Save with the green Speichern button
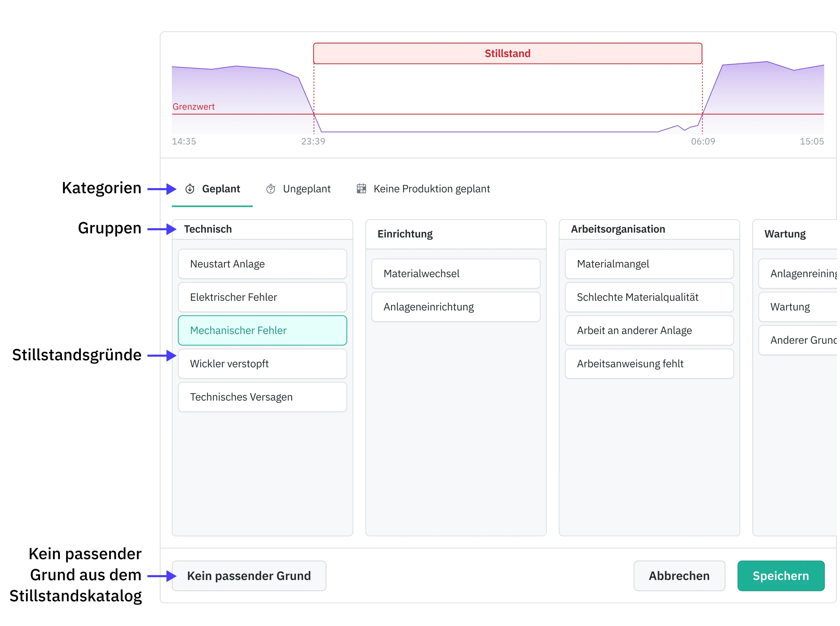Viewport: 840px width, 626px height. [780, 576]
